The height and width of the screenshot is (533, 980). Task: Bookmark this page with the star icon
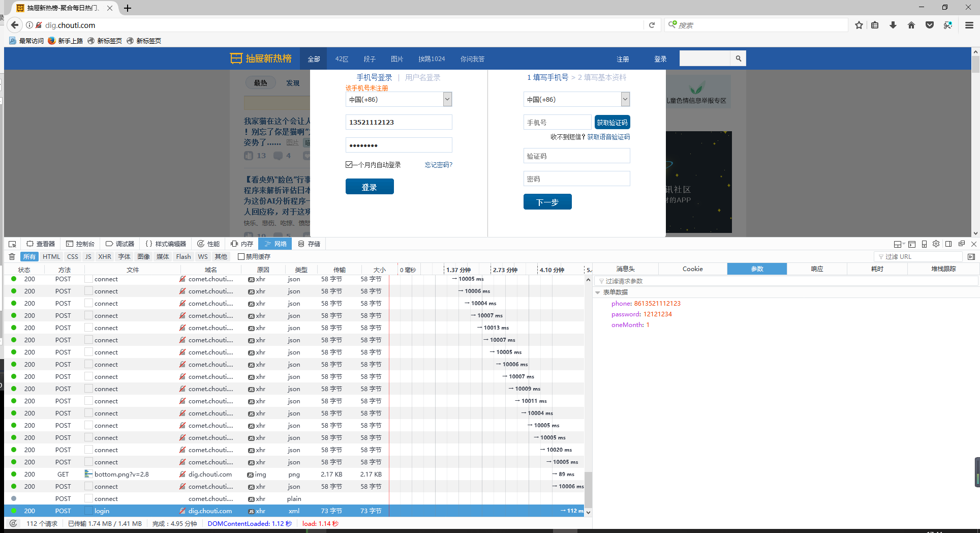859,25
